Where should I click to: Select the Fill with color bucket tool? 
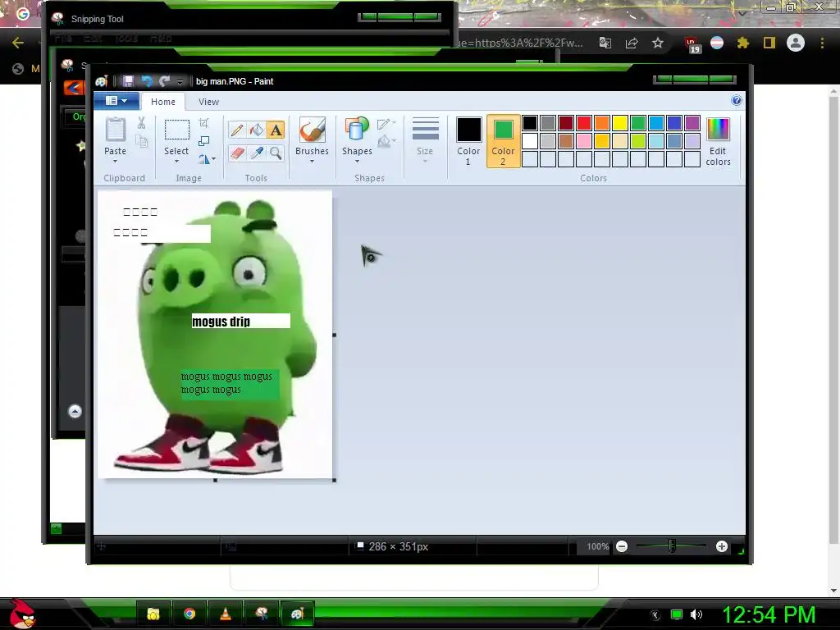tap(256, 130)
